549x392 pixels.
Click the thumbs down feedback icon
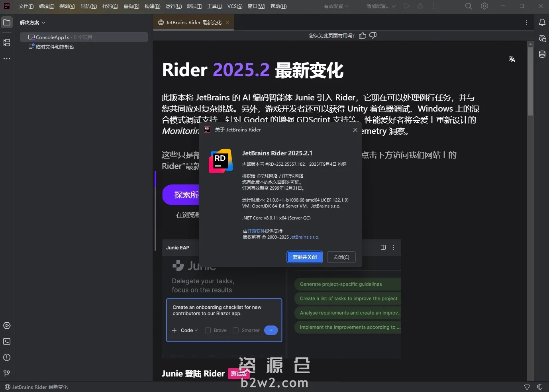click(x=373, y=36)
